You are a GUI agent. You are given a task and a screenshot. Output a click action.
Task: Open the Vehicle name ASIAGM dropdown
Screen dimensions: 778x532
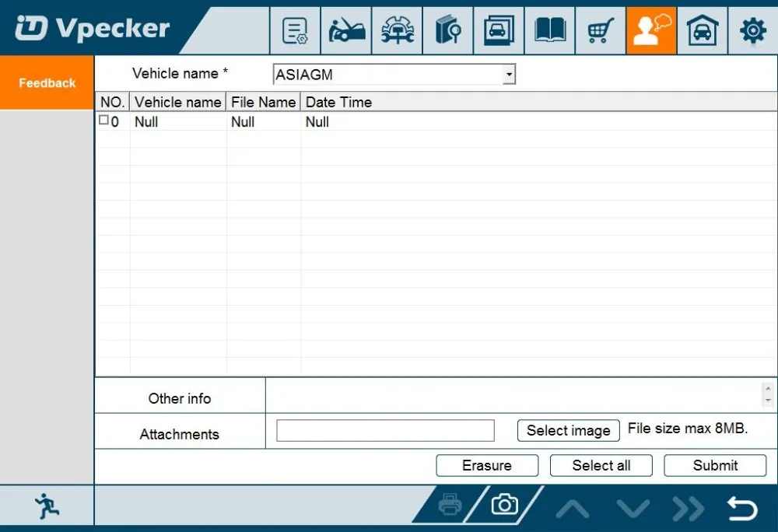(x=509, y=75)
